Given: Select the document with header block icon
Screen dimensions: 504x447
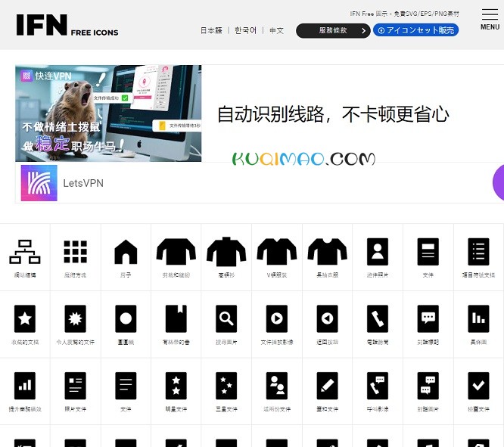Looking at the screenshot, I should pyautogui.click(x=428, y=252).
